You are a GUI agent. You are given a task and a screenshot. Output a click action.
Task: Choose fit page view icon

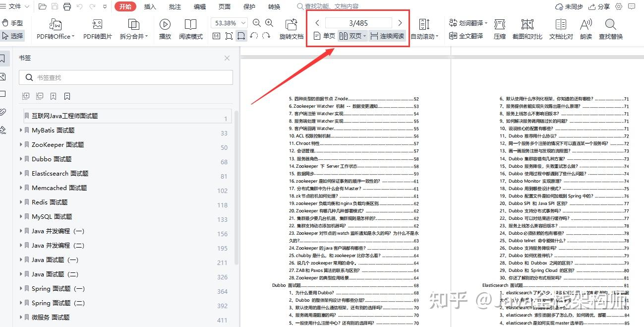pos(229,36)
